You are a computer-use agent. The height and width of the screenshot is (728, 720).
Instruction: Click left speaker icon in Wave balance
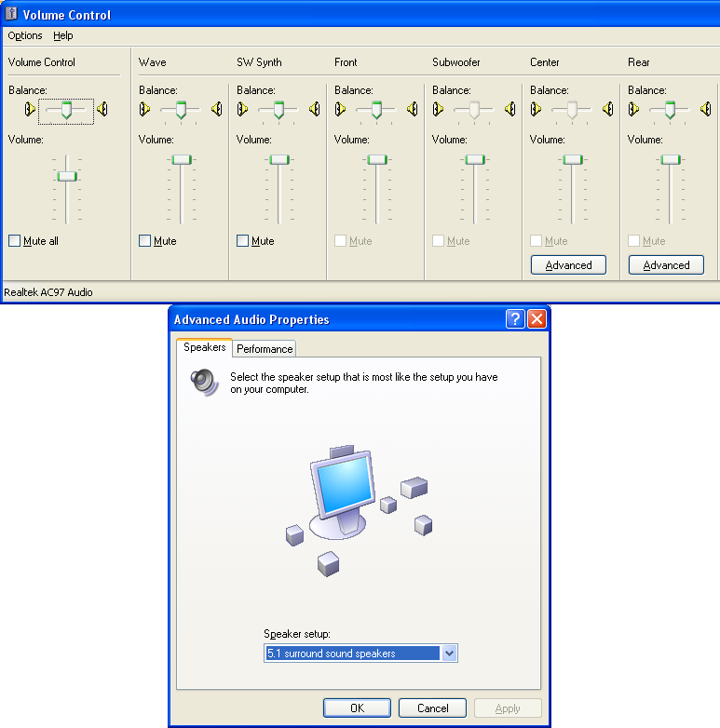pyautogui.click(x=144, y=109)
